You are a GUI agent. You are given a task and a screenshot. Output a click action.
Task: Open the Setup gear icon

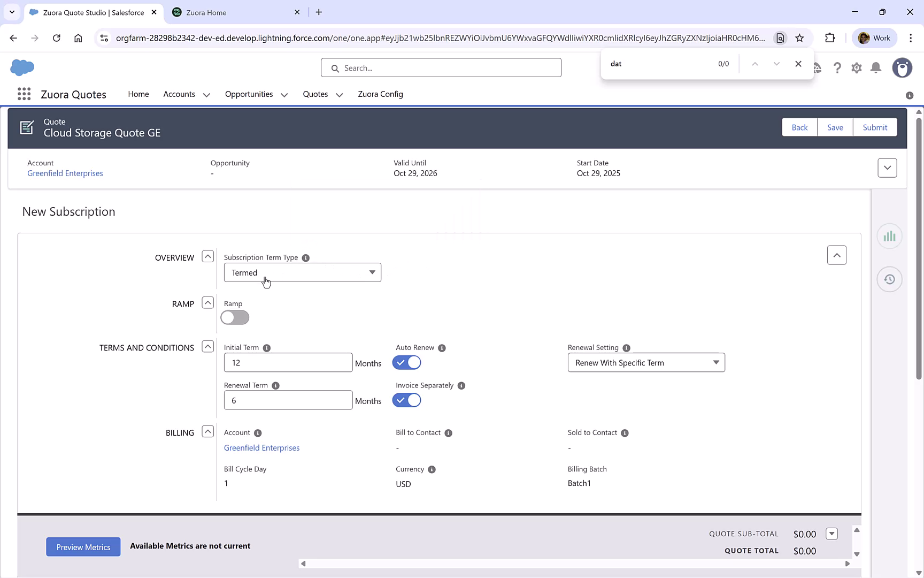click(856, 68)
